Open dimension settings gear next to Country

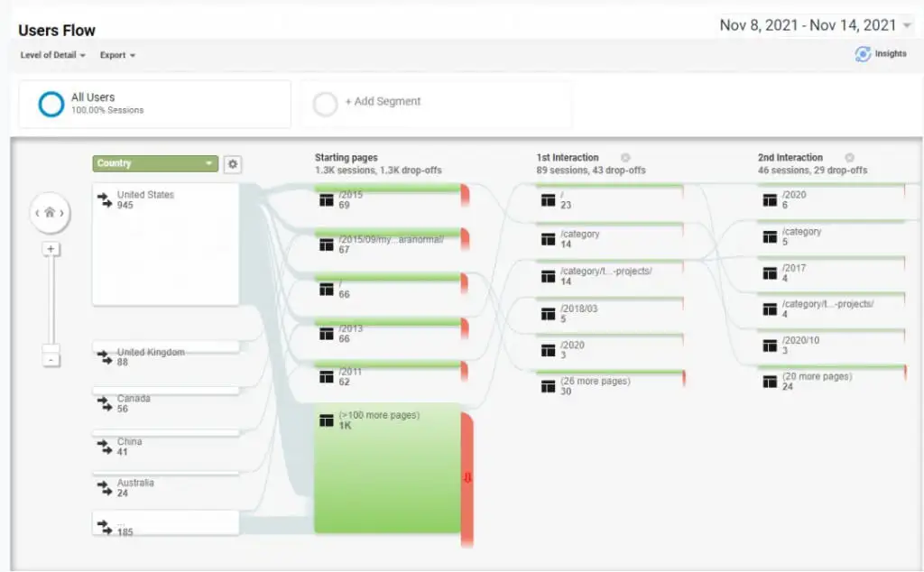(x=233, y=164)
